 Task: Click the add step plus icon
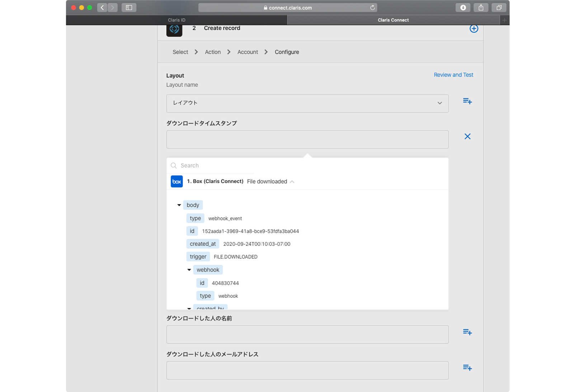pos(474,29)
